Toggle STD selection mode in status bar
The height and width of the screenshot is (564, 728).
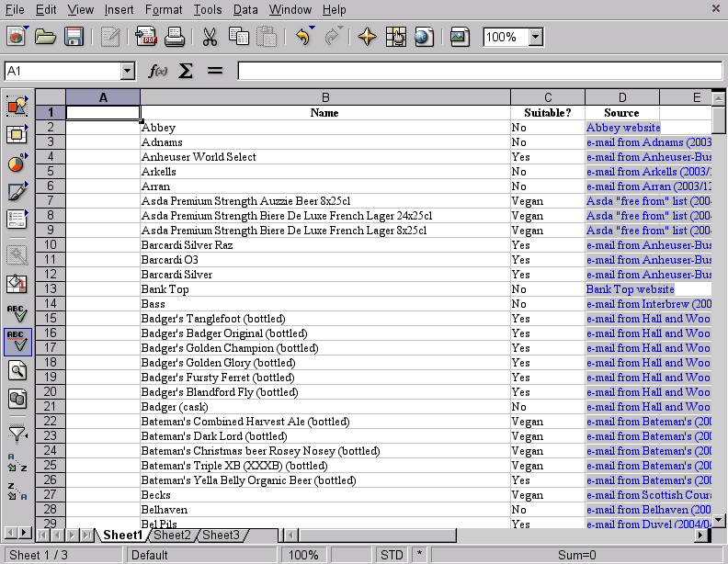pyautogui.click(x=392, y=555)
